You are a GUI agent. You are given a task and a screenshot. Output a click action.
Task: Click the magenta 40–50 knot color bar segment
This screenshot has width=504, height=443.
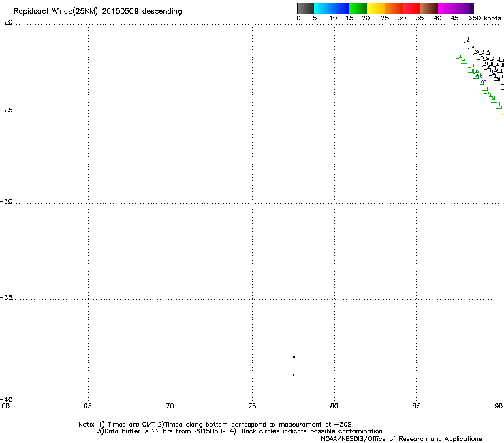(456, 8)
